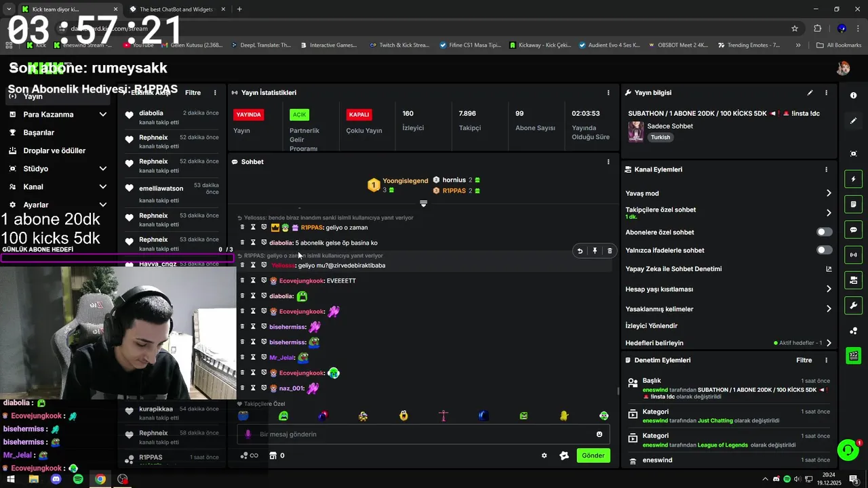Open the Yayın İstatistikleri three-dot menu
Image resolution: width=868 pixels, height=488 pixels.
click(608, 93)
